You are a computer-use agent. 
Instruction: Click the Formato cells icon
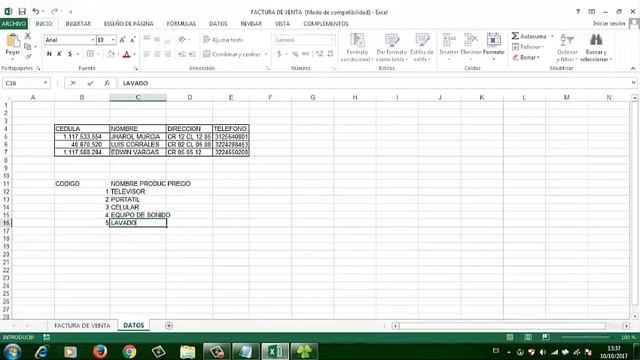[x=493, y=41]
